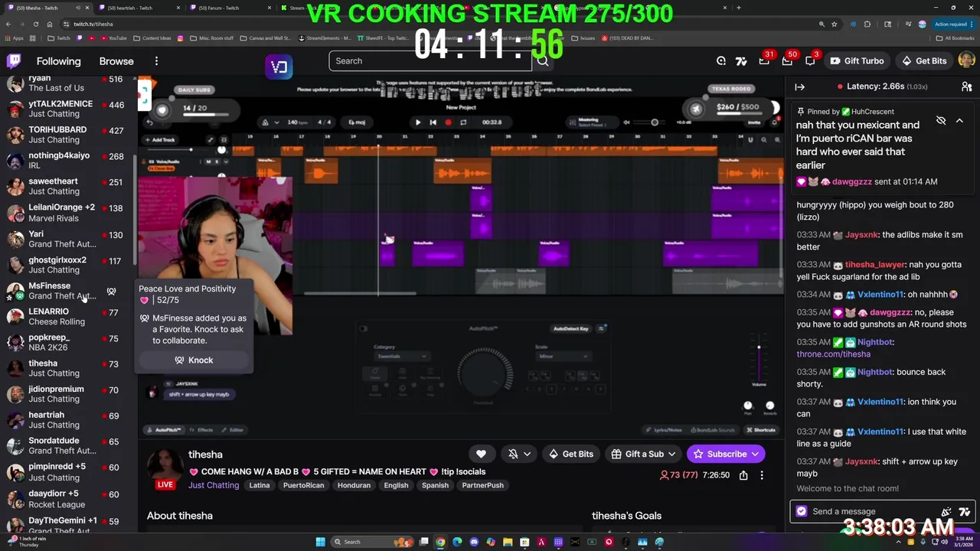Open Discord in the taskbar
Screen dimensions: 980x551
(x=474, y=542)
